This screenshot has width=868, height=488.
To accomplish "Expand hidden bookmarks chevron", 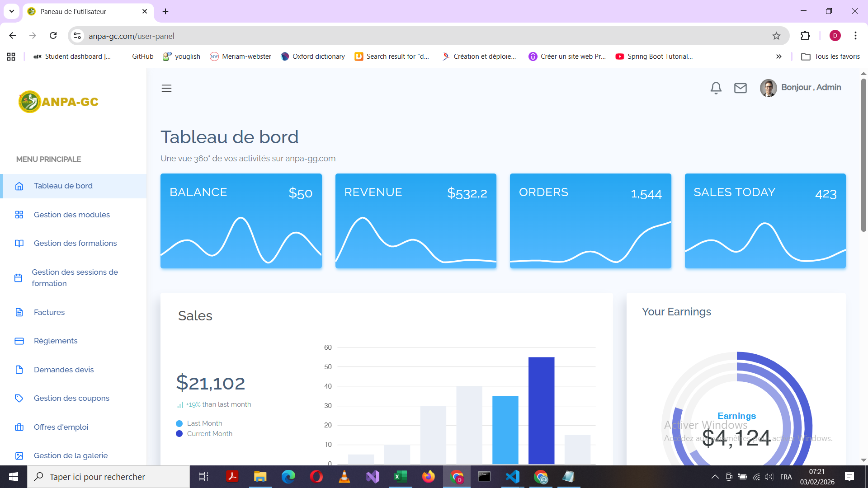I will (778, 56).
